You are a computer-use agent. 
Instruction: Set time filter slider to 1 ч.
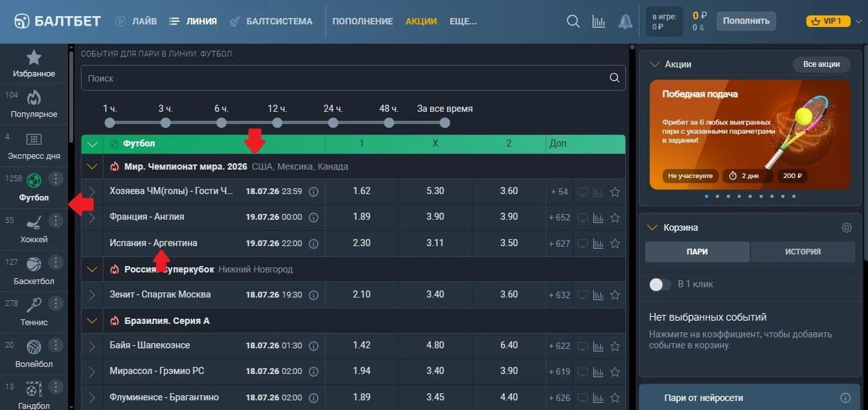110,123
